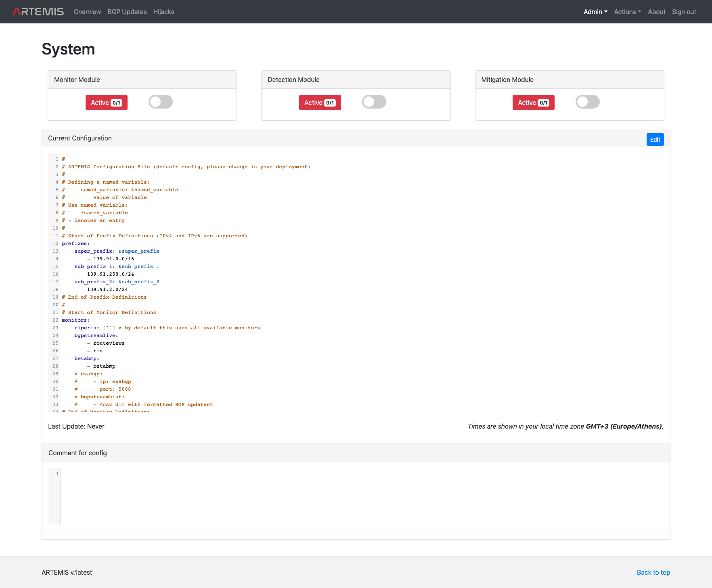
Task: Click the Current Configuration header
Action: [x=80, y=138]
